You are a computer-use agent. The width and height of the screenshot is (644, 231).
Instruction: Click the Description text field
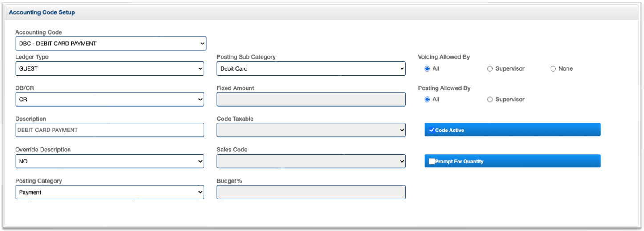tap(109, 130)
